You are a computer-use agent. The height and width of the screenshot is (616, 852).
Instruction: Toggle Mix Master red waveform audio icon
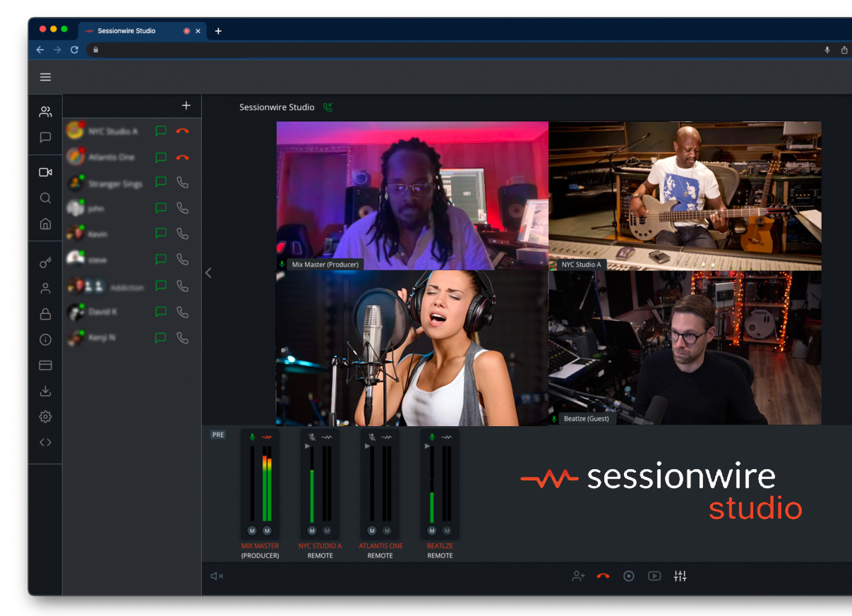[x=267, y=437]
